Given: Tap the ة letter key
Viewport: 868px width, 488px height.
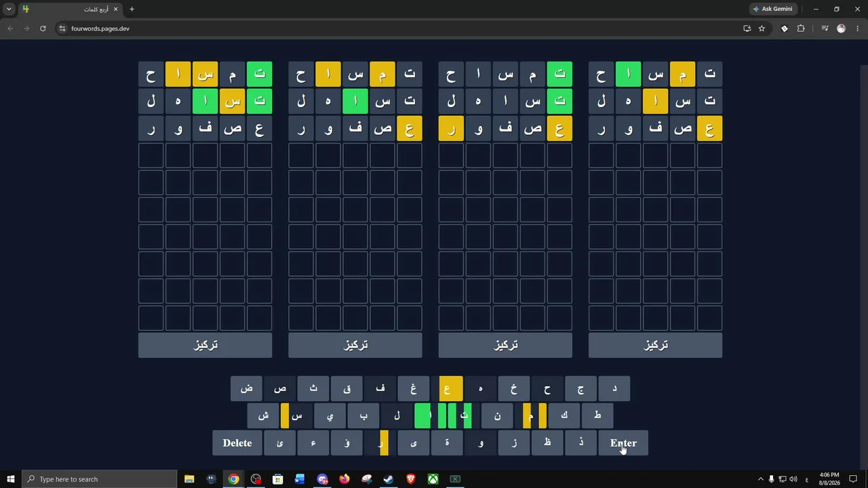Looking at the screenshot, I should (x=447, y=443).
